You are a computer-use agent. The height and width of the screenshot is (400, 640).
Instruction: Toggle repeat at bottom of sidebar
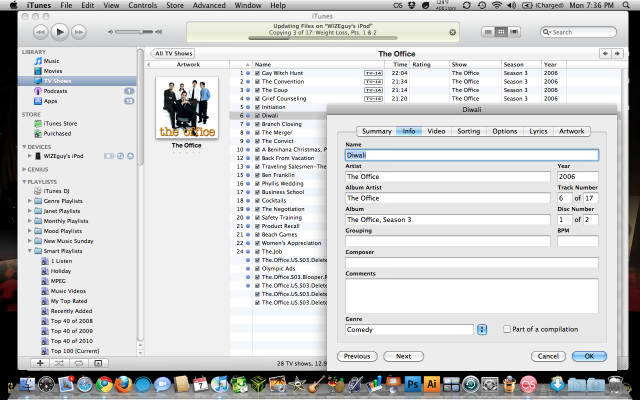pyautogui.click(x=79, y=363)
